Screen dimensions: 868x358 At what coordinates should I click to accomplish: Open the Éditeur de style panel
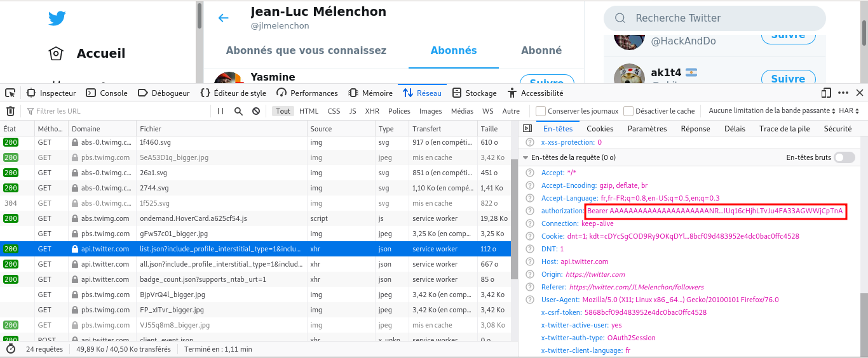[233, 93]
